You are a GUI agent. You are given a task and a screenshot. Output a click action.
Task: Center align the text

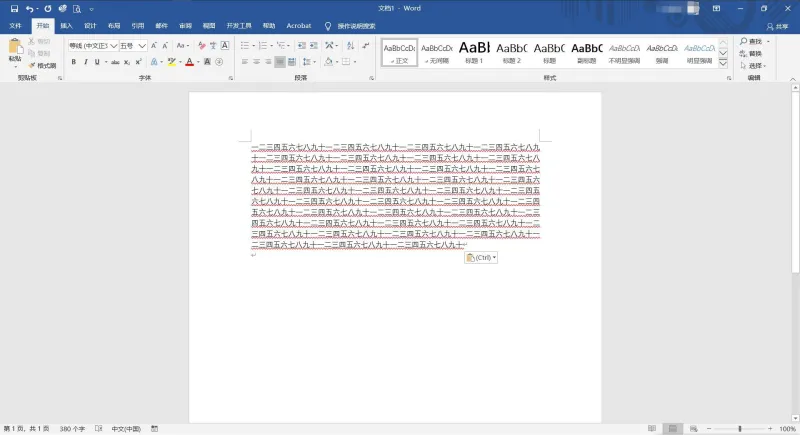tap(257, 62)
